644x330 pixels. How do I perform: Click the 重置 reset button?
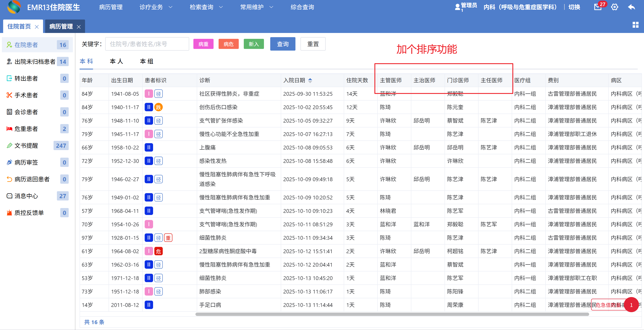click(x=313, y=44)
